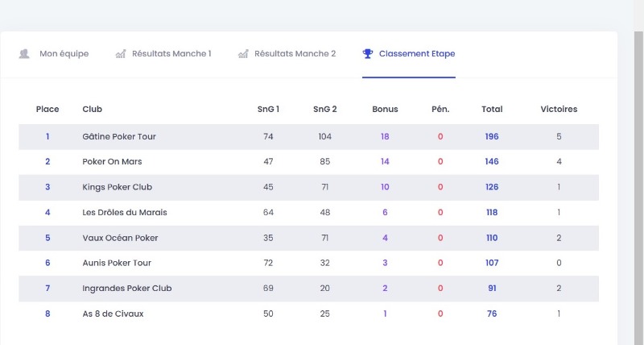Image resolution: width=644 pixels, height=345 pixels.
Task: Switch to Résultats Manche 1 tab
Action: [171, 54]
